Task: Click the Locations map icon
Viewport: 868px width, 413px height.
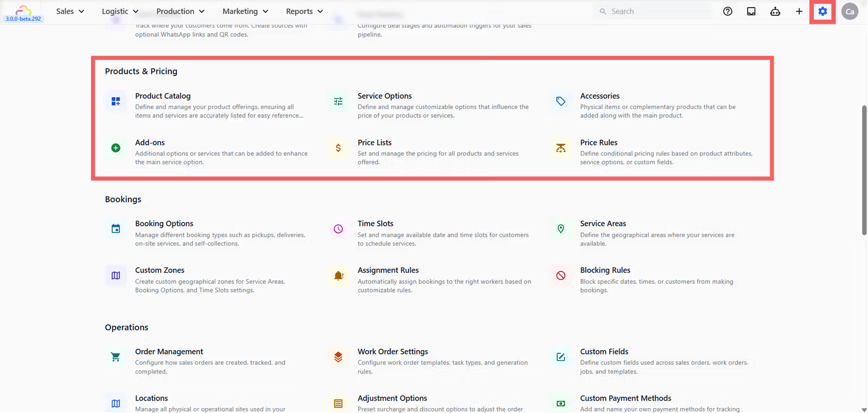Action: [x=116, y=404]
